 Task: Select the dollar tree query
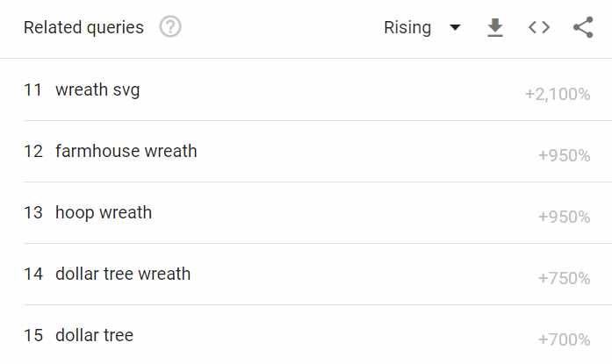tap(95, 335)
